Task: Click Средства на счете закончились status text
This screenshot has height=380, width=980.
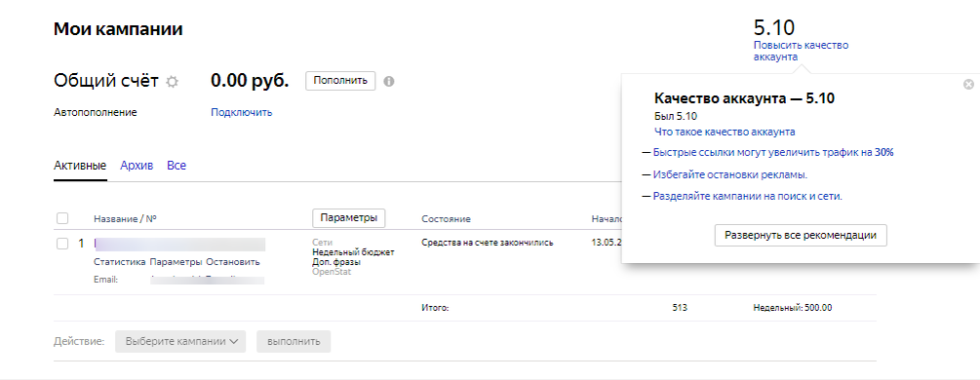Action: 488,243
